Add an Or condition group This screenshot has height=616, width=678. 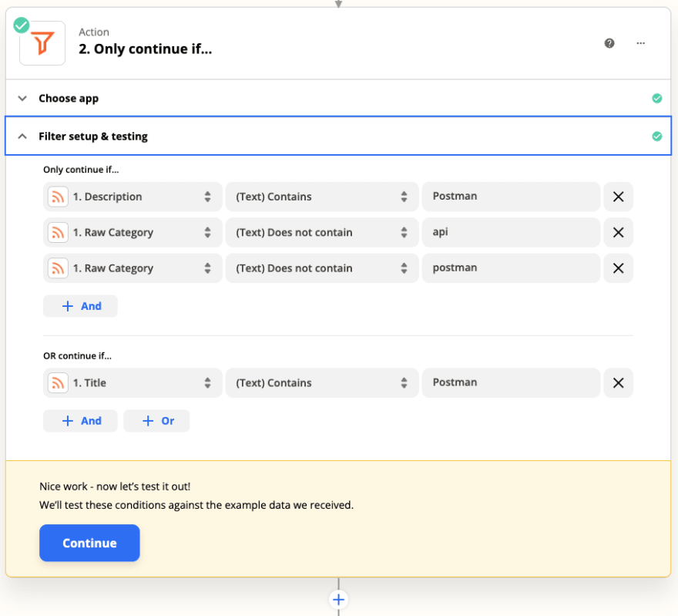[x=156, y=421]
